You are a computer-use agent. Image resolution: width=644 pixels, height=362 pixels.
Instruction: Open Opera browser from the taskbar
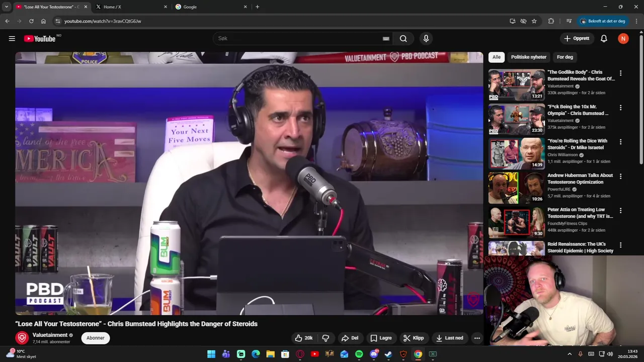coord(300,354)
